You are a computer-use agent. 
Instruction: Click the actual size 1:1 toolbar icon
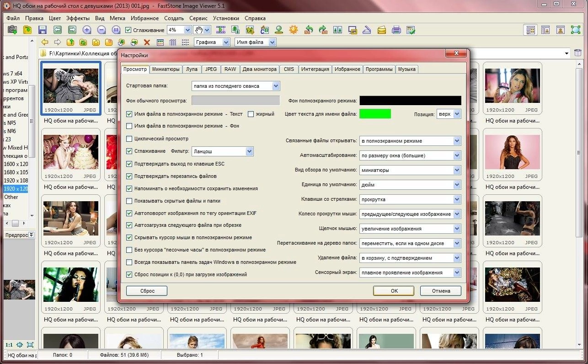(116, 30)
